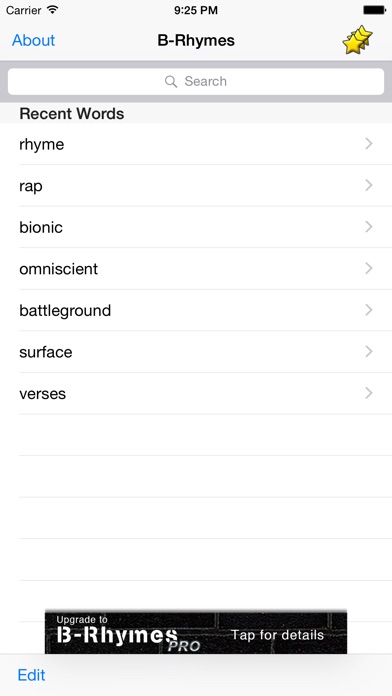Select the recent word rhyme
The image size is (392, 696).
tap(196, 144)
